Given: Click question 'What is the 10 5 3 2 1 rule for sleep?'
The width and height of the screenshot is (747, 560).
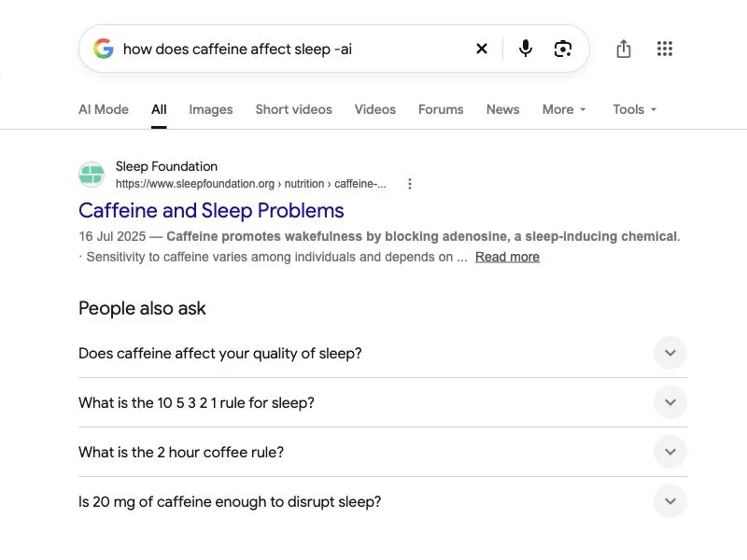Looking at the screenshot, I should tap(196, 403).
